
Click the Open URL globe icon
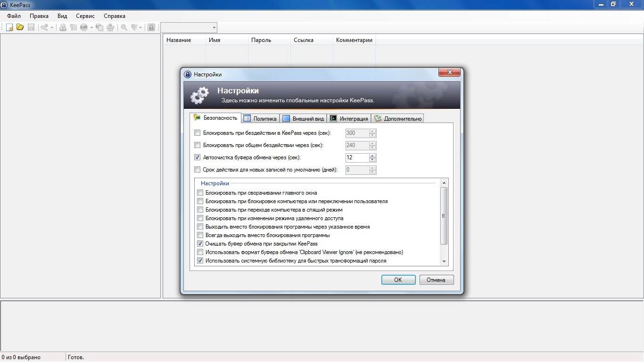pyautogui.click(x=84, y=27)
